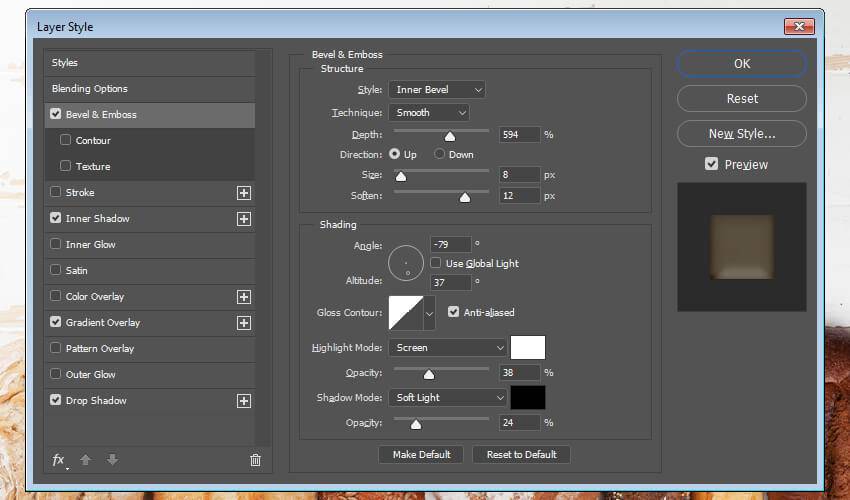Open the fx effects menu icon
The width and height of the screenshot is (850, 500).
coord(59,460)
